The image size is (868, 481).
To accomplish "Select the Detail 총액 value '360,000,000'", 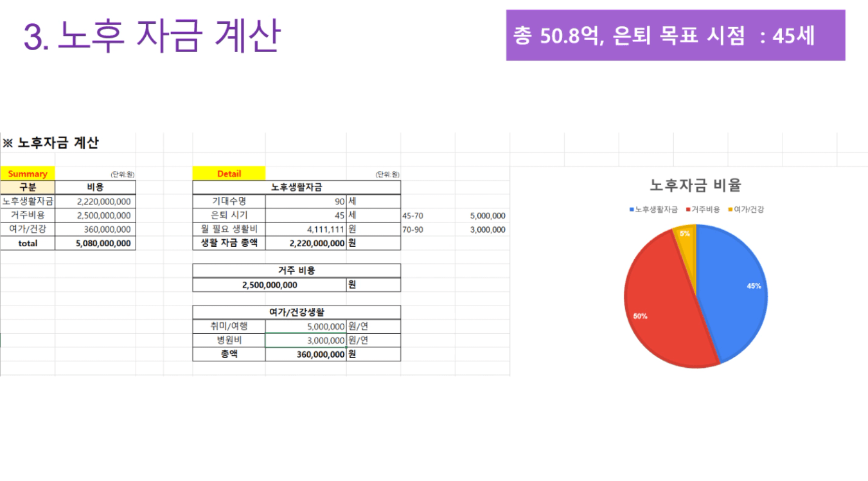I will pos(306,354).
